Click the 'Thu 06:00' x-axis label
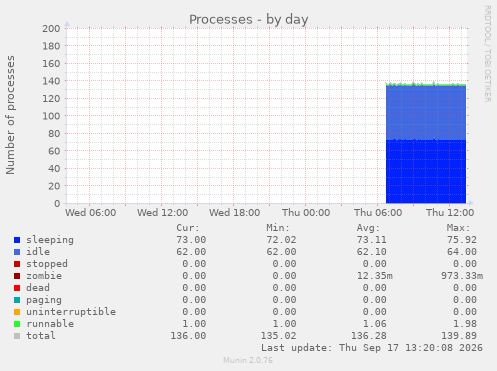This screenshot has height=371, width=497. click(378, 213)
